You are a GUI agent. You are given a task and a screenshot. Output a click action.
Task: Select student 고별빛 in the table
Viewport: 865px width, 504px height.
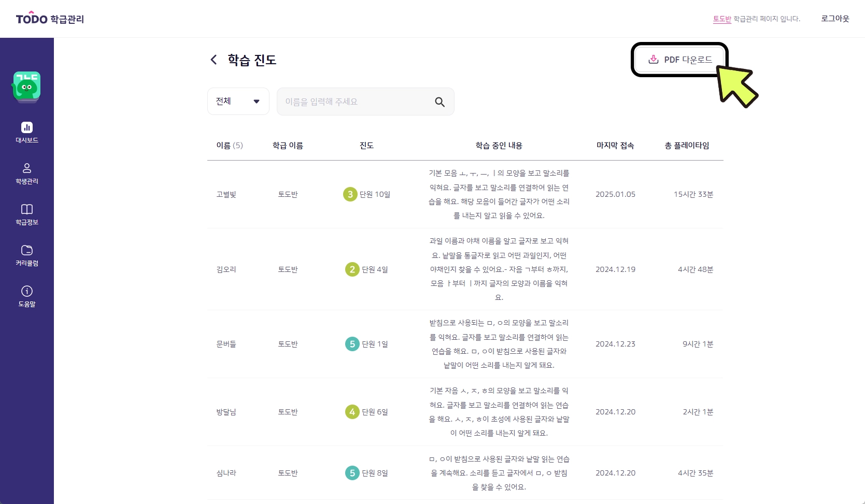pos(226,195)
